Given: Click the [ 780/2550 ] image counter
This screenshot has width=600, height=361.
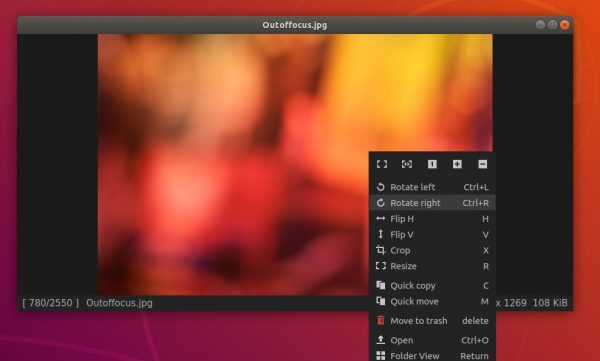Looking at the screenshot, I should [x=51, y=303].
